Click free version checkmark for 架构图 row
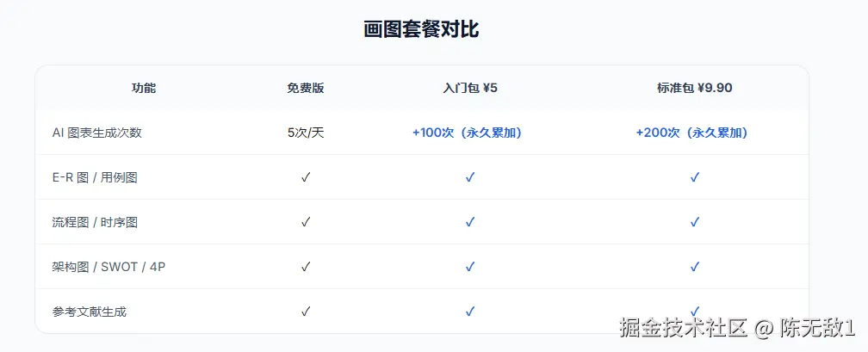The height and width of the screenshot is (352, 868). click(306, 267)
